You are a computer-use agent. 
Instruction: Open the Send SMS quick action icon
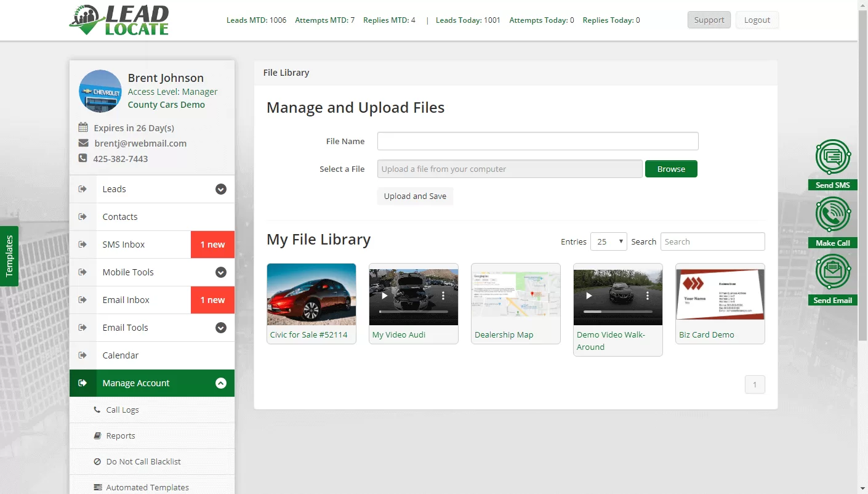click(x=833, y=157)
